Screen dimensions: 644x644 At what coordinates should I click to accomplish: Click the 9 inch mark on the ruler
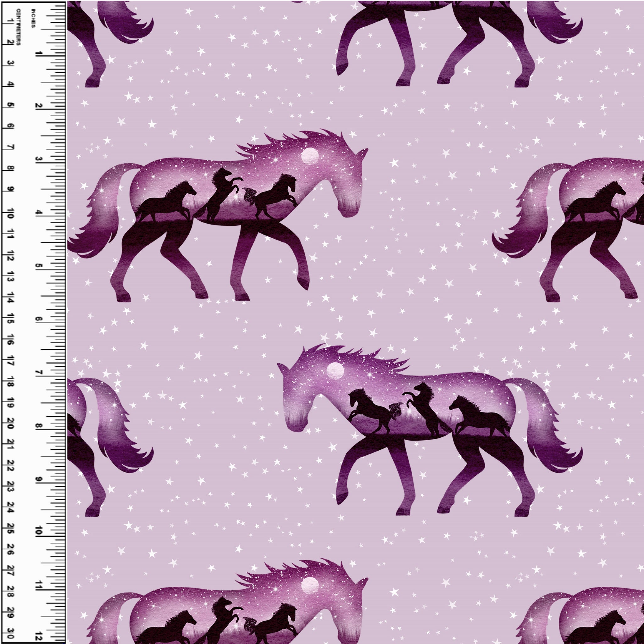[x=38, y=479]
